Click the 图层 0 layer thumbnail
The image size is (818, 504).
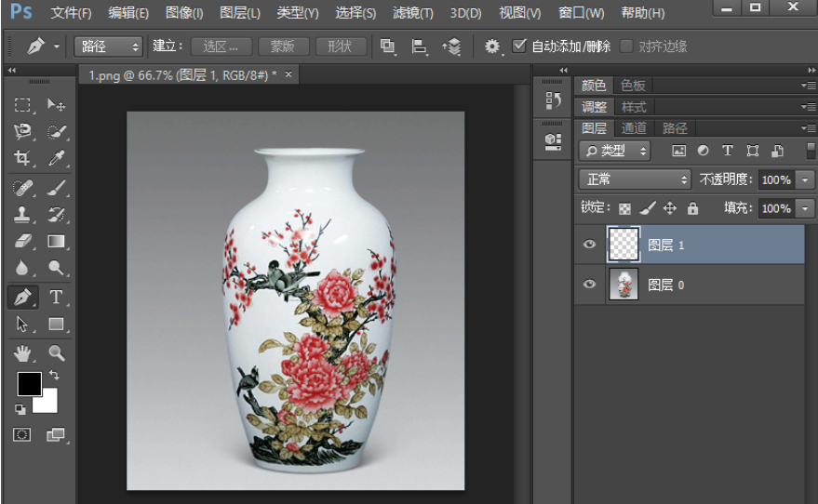623,285
